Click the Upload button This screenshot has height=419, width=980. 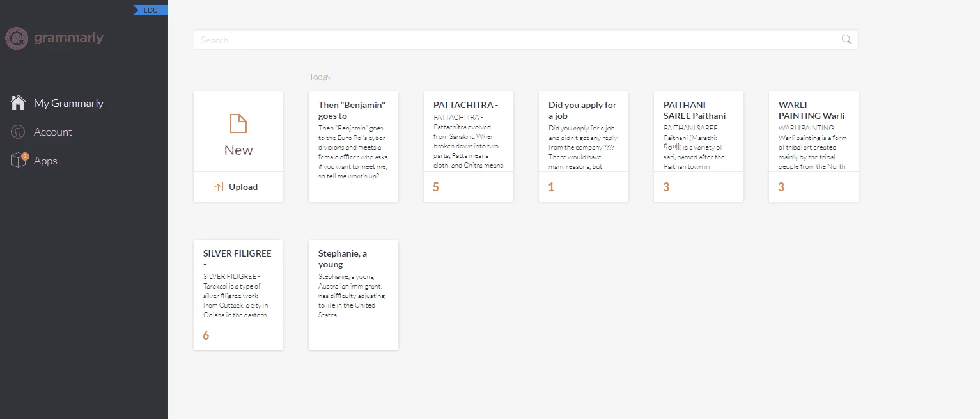pyautogui.click(x=238, y=187)
